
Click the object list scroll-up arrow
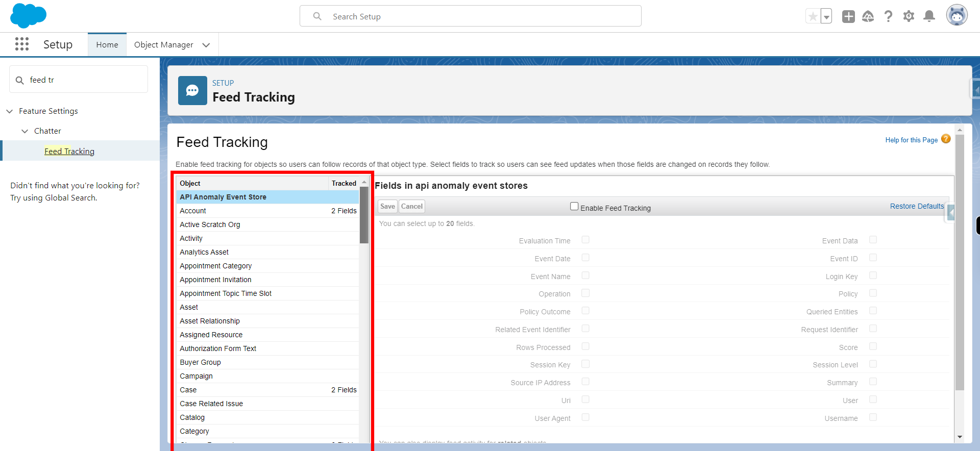364,182
